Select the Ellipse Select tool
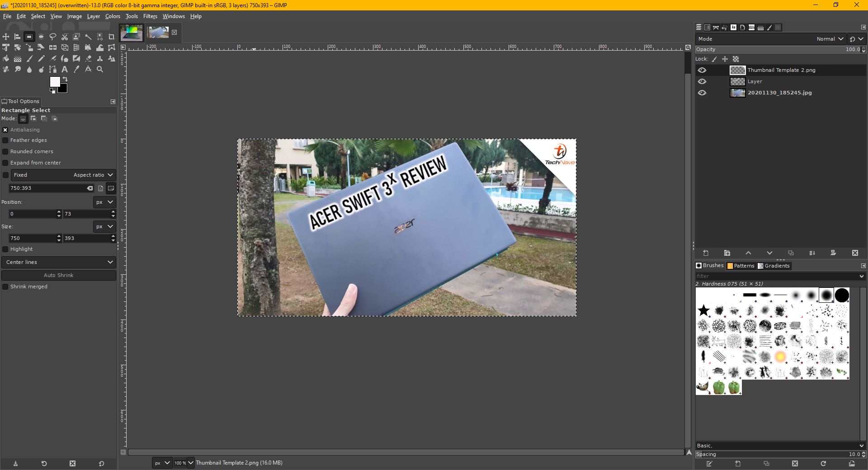The width and height of the screenshot is (868, 470). coord(41,37)
